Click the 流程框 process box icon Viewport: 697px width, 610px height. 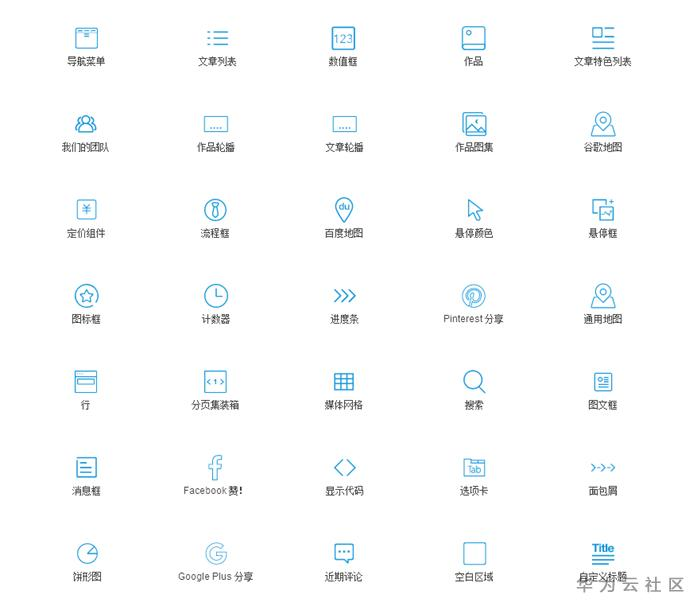(215, 210)
